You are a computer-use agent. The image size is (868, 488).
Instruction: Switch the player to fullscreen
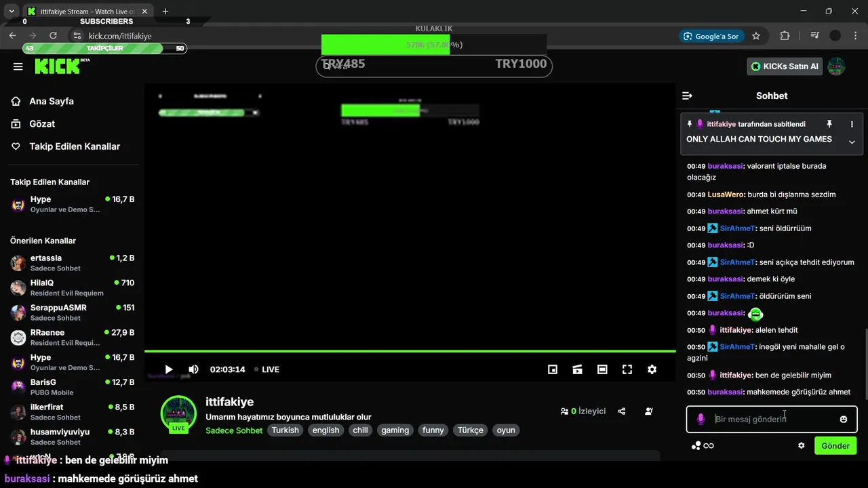627,369
